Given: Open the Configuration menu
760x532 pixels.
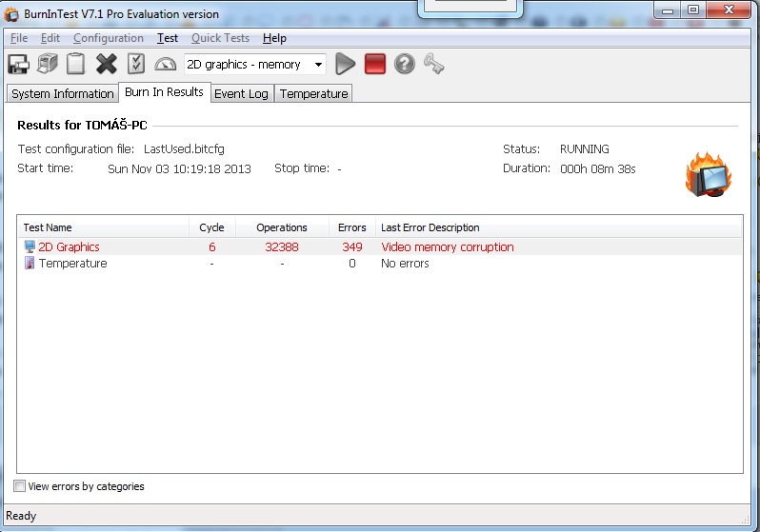Looking at the screenshot, I should [x=109, y=38].
